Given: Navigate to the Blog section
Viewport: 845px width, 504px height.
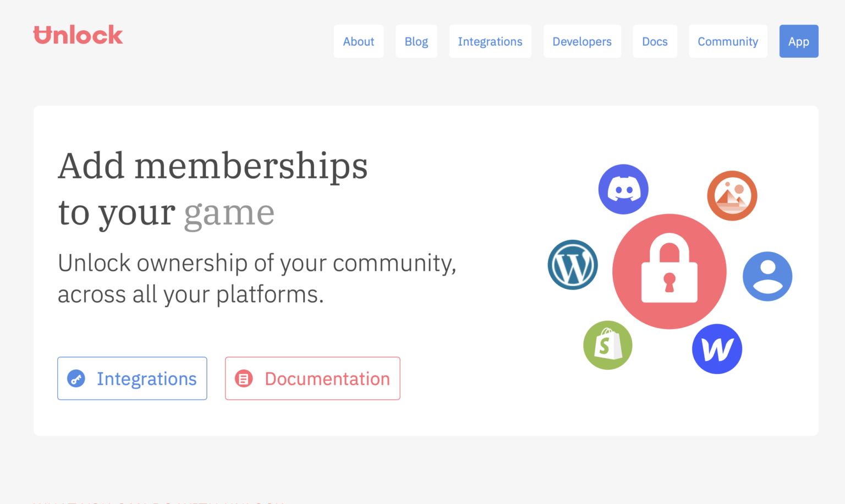Looking at the screenshot, I should (x=416, y=41).
